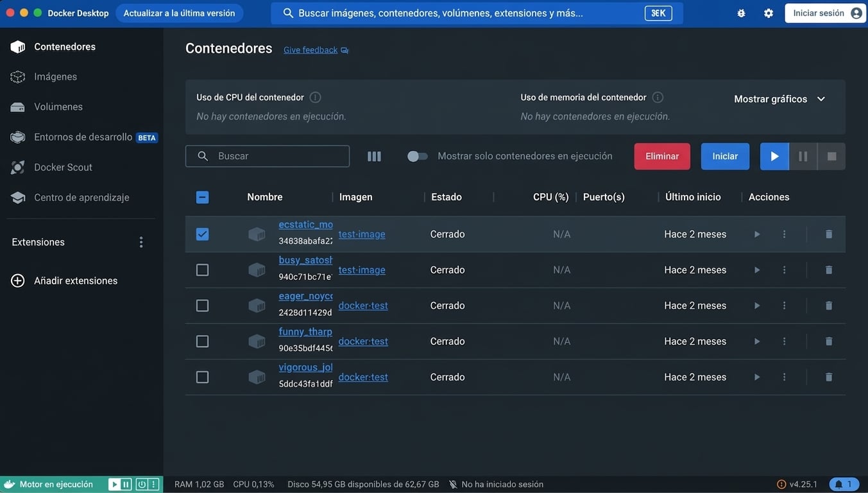Screen dimensions: 868x493
Task: Open the troubleshoot bug icon
Action: point(741,13)
